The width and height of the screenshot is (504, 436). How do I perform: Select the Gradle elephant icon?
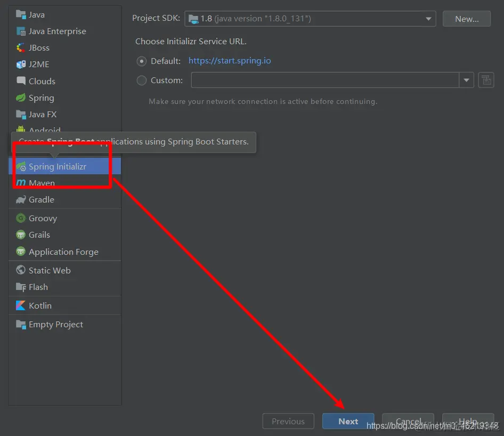21,200
